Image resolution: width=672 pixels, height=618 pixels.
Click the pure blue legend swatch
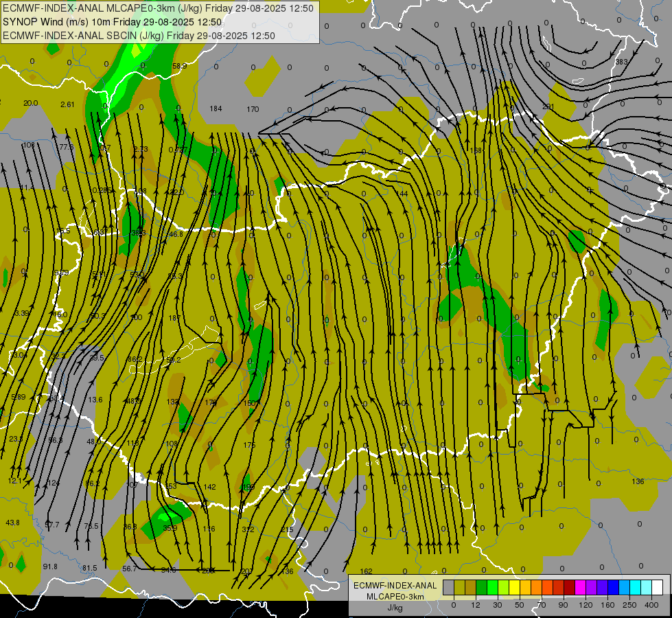(614, 587)
